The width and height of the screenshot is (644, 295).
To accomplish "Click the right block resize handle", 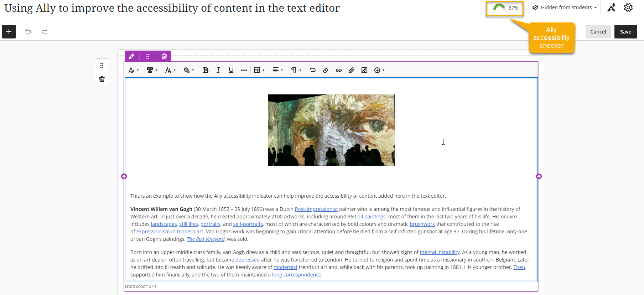I will point(539,176).
